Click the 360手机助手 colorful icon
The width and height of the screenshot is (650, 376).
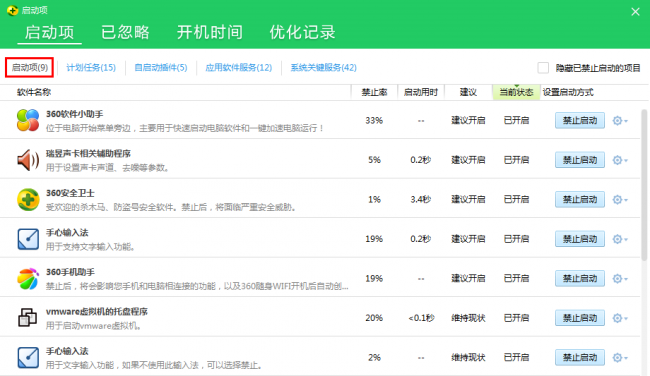pos(28,278)
